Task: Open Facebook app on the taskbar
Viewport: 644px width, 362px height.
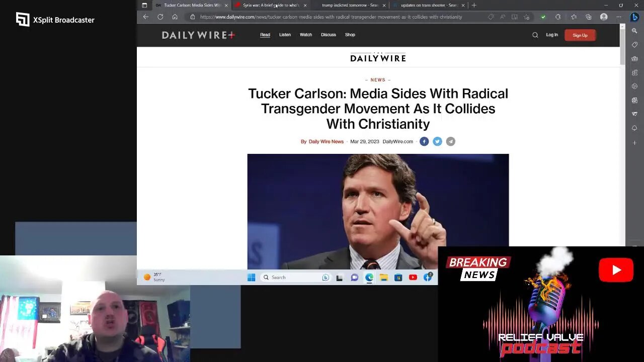Action: pyautogui.click(x=428, y=277)
